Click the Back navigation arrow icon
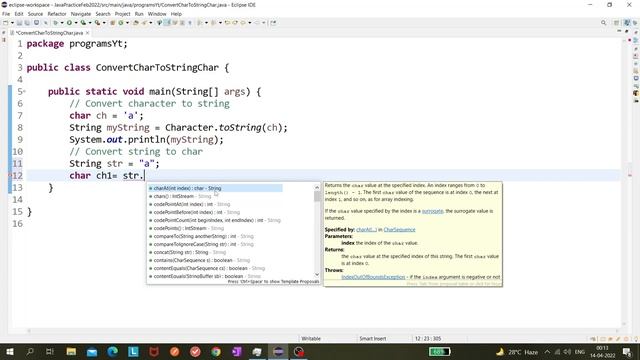Image resolution: width=640 pixels, height=360 pixels. [x=243, y=23]
